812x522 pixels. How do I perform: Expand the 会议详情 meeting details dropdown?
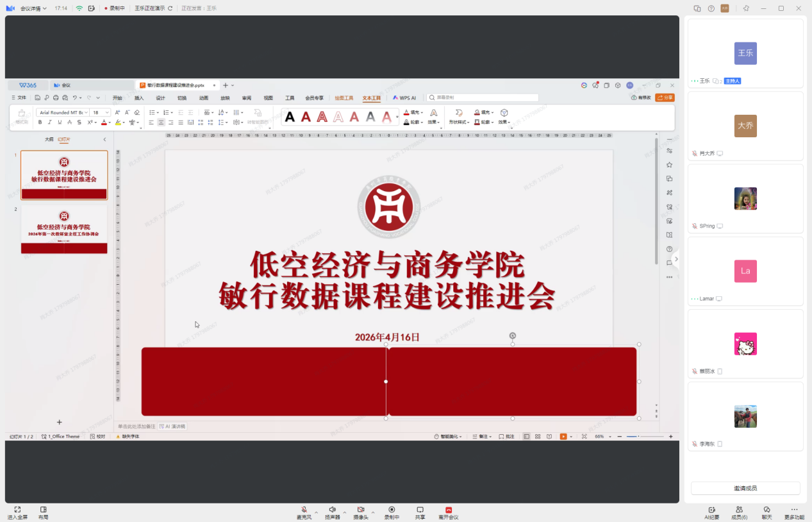click(x=33, y=8)
